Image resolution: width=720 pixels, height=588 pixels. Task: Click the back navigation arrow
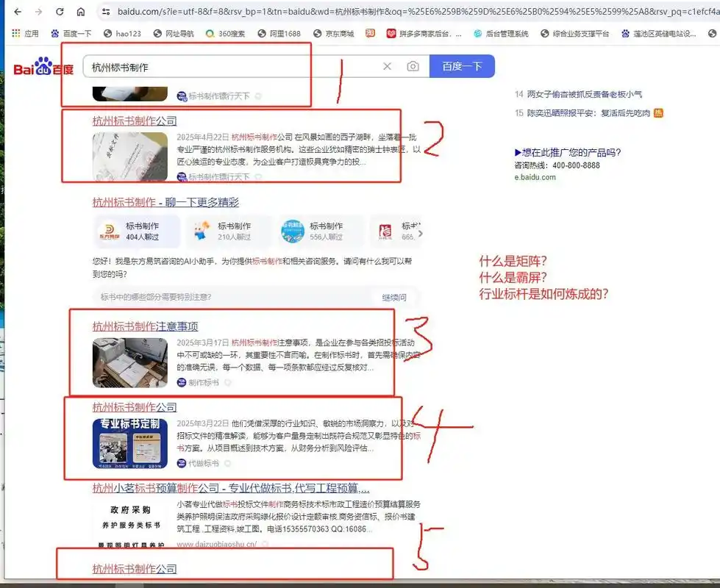pos(17,12)
